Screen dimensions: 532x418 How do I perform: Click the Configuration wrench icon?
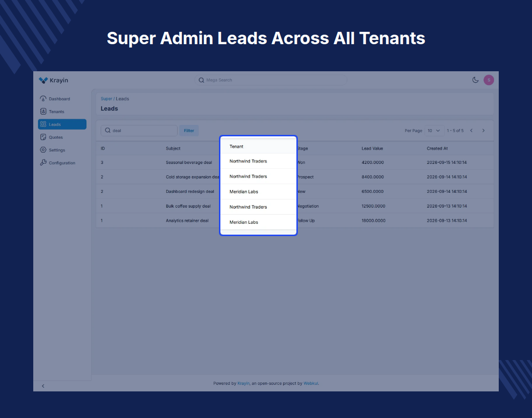pos(43,162)
